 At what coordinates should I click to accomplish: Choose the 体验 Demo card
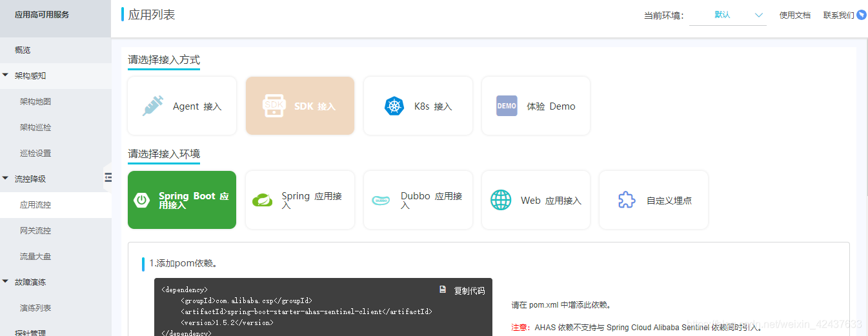click(536, 106)
